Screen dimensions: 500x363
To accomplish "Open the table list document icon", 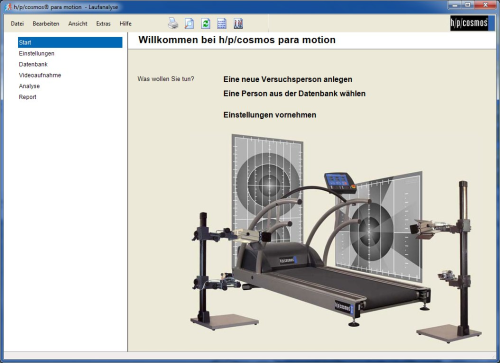I will 222,23.
